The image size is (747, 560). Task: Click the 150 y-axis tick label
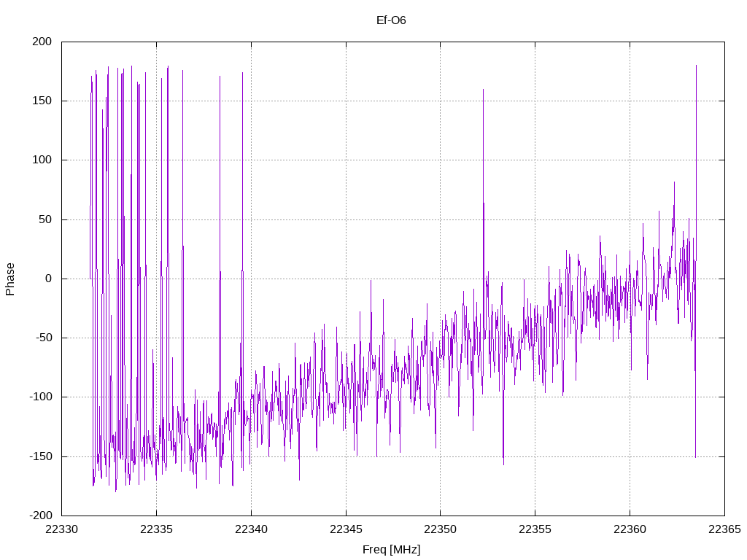coord(42,101)
